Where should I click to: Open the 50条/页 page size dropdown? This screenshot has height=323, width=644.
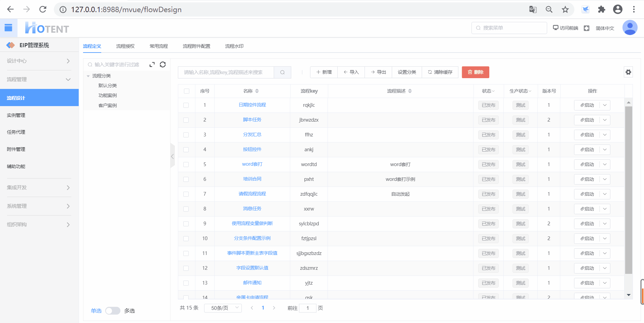(x=223, y=308)
